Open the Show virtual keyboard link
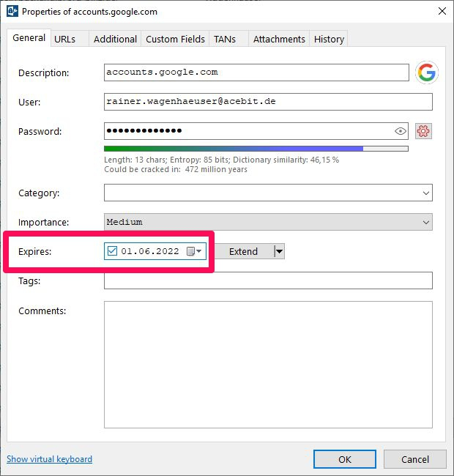This screenshot has width=454, height=476. pos(50,459)
